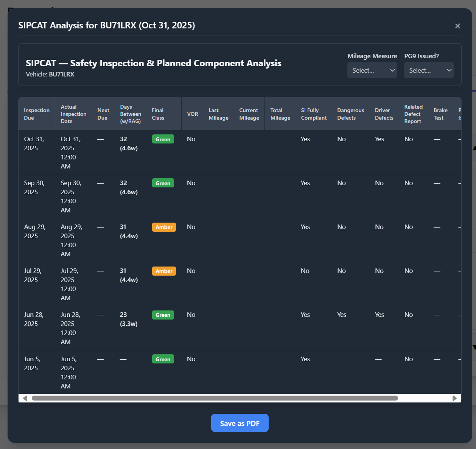Image resolution: width=476 pixels, height=449 pixels.
Task: Click the Inspection Due column header
Action: (x=37, y=114)
